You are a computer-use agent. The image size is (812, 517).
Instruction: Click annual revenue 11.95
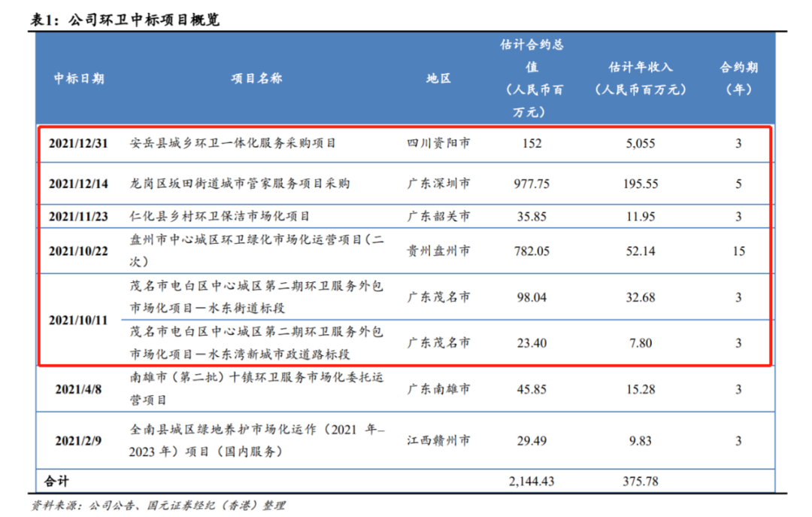tap(641, 217)
